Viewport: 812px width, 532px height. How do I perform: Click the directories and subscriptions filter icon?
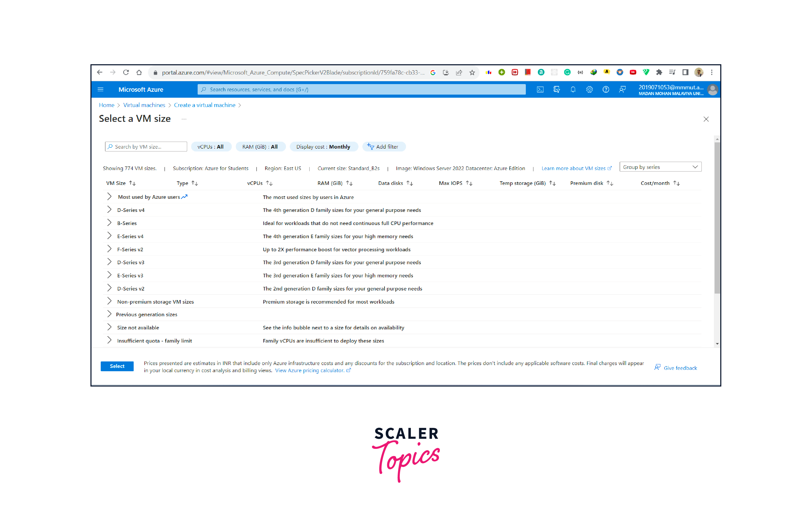(x=556, y=90)
